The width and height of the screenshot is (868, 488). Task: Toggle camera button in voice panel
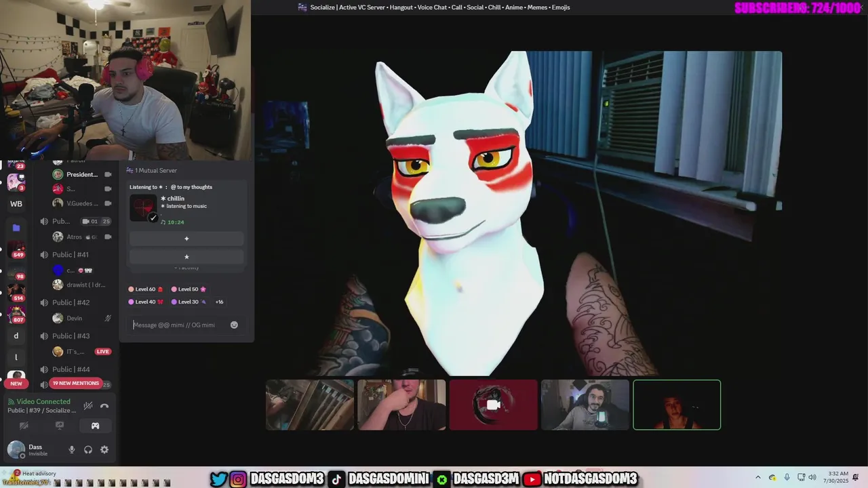(x=24, y=426)
